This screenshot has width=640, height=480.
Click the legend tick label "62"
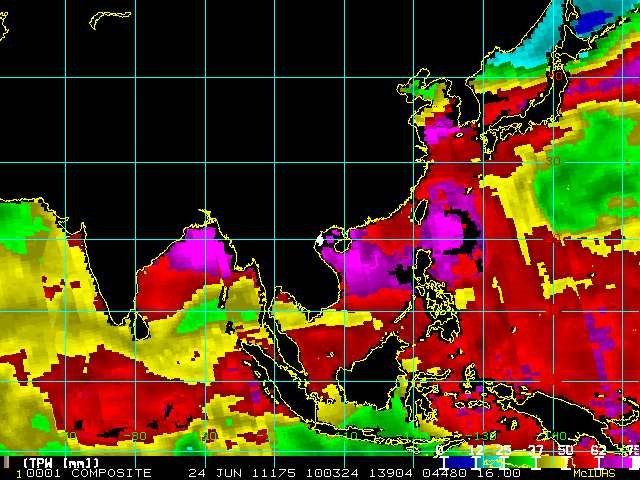click(598, 450)
